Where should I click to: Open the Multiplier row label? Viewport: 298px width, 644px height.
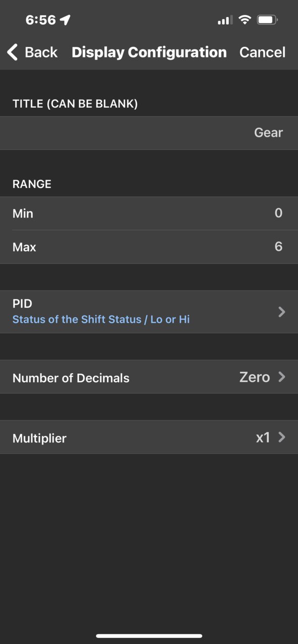39,438
